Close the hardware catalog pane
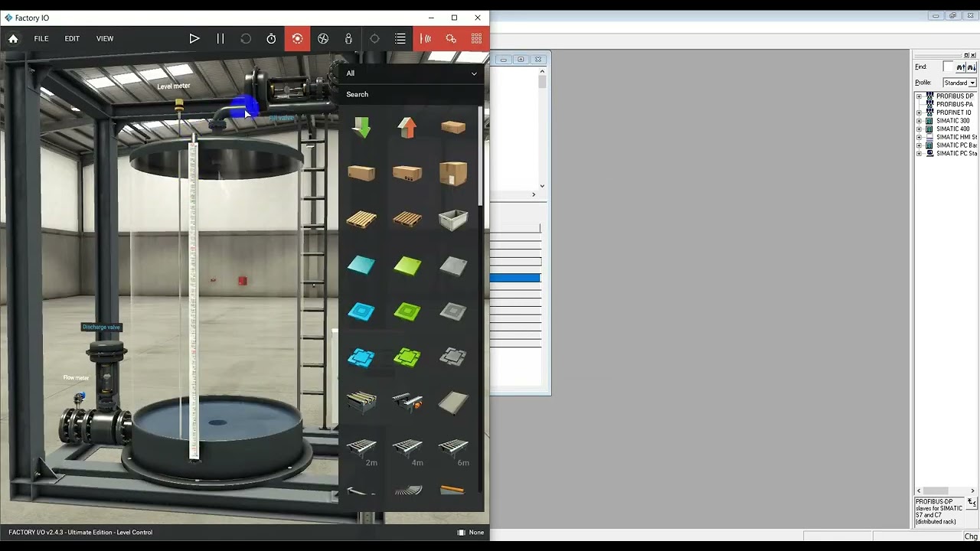This screenshot has height=551, width=980. point(974,55)
